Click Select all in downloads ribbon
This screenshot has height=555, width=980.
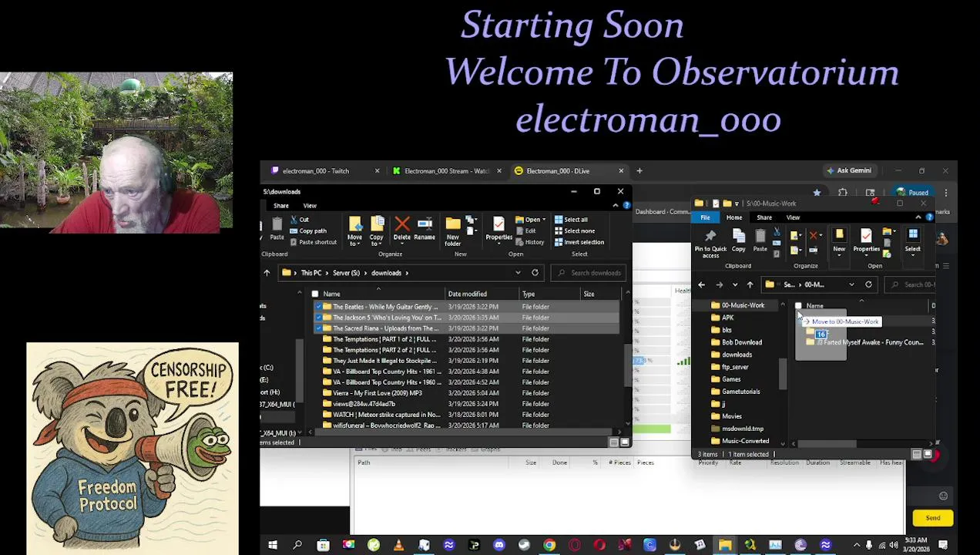click(571, 220)
